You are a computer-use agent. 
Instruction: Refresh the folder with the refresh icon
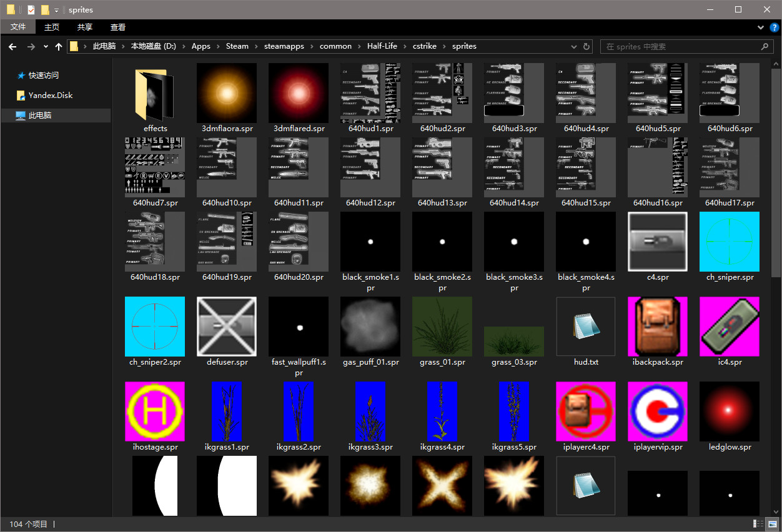[586, 46]
